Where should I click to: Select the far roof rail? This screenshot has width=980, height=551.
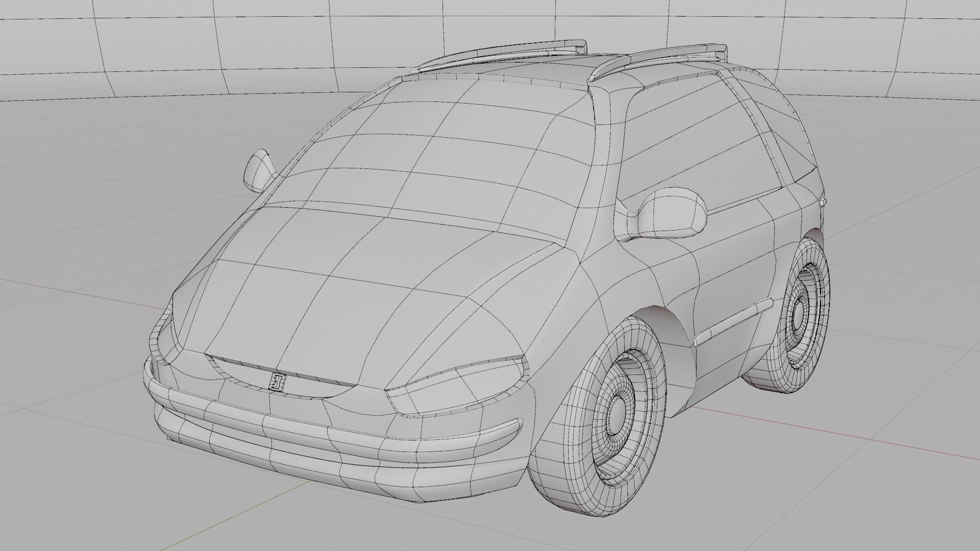[x=499, y=54]
